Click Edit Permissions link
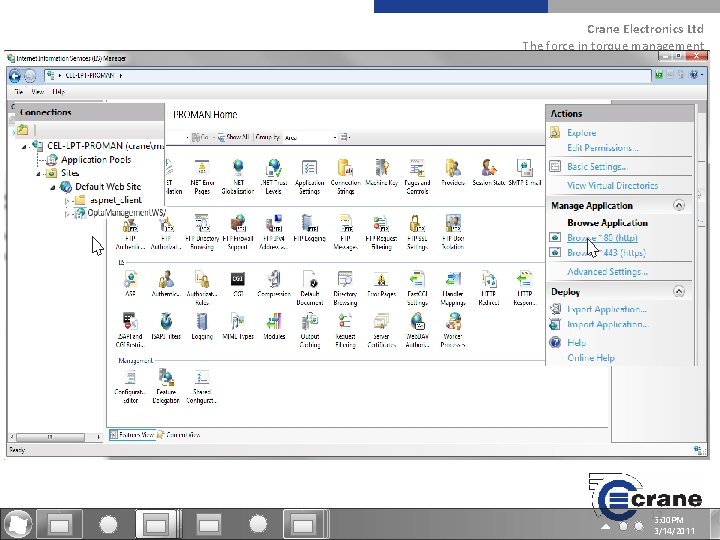The image size is (720, 540). click(603, 148)
